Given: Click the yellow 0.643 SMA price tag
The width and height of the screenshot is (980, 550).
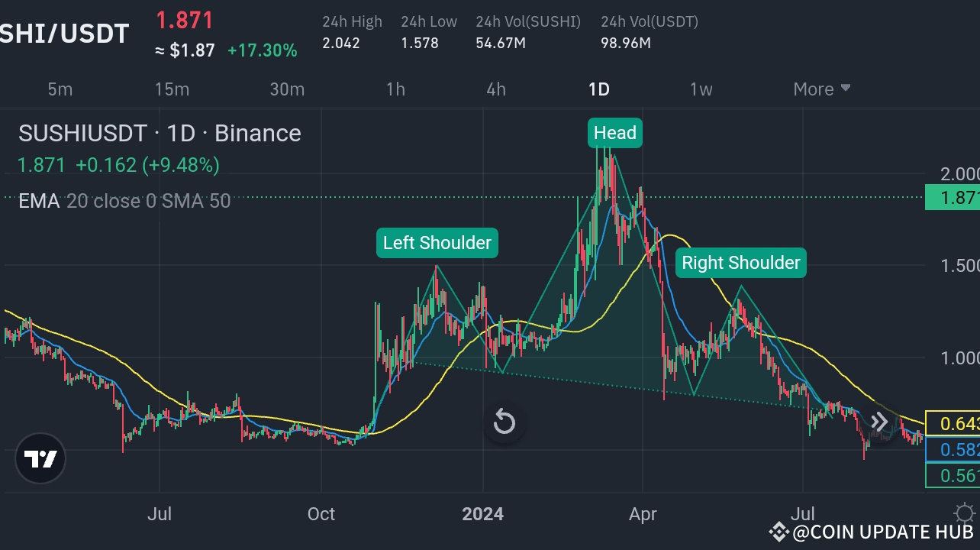Looking at the screenshot, I should click(952, 423).
